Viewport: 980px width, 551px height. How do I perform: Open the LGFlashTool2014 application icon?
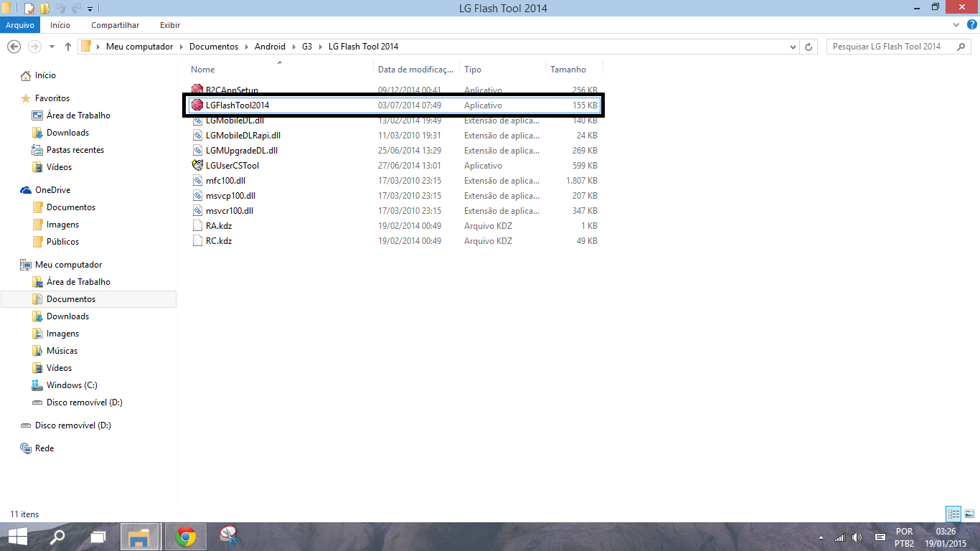197,105
